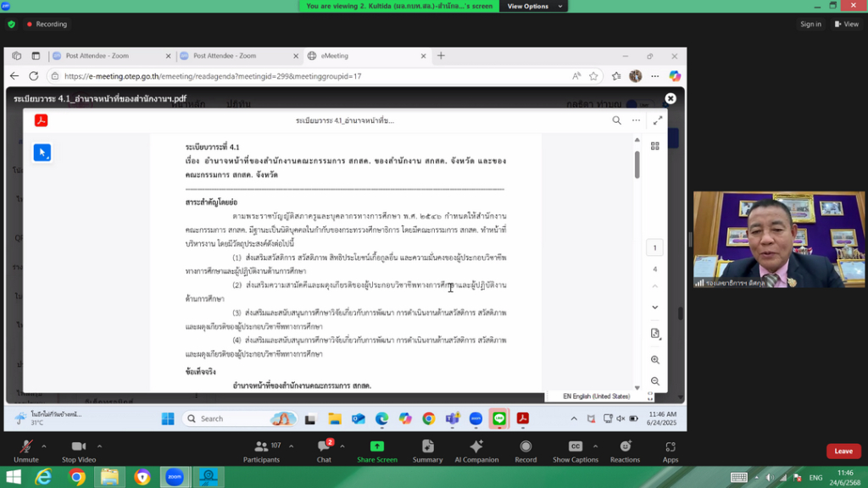The width and height of the screenshot is (868, 488).
Task: Click Sign in at top right
Action: coord(810,24)
